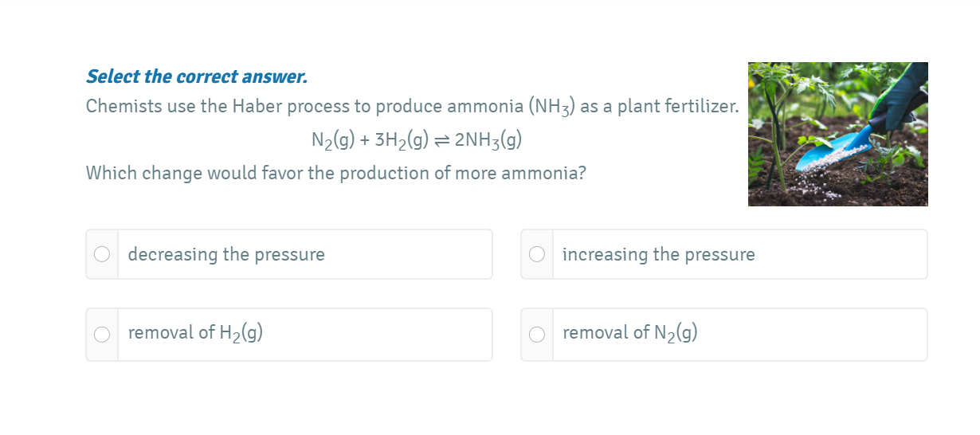
Task: Choose the "removal of N2(g)" radio button
Action: click(x=537, y=335)
